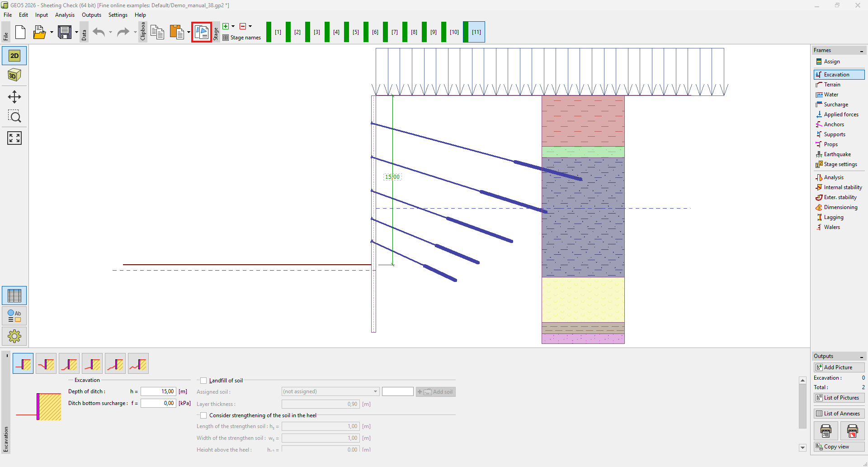Open the dropdown arrow next to open file

click(52, 32)
